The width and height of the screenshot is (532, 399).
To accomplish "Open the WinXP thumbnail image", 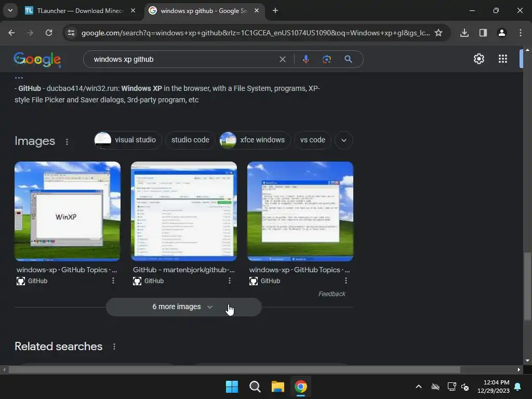I will (68, 211).
